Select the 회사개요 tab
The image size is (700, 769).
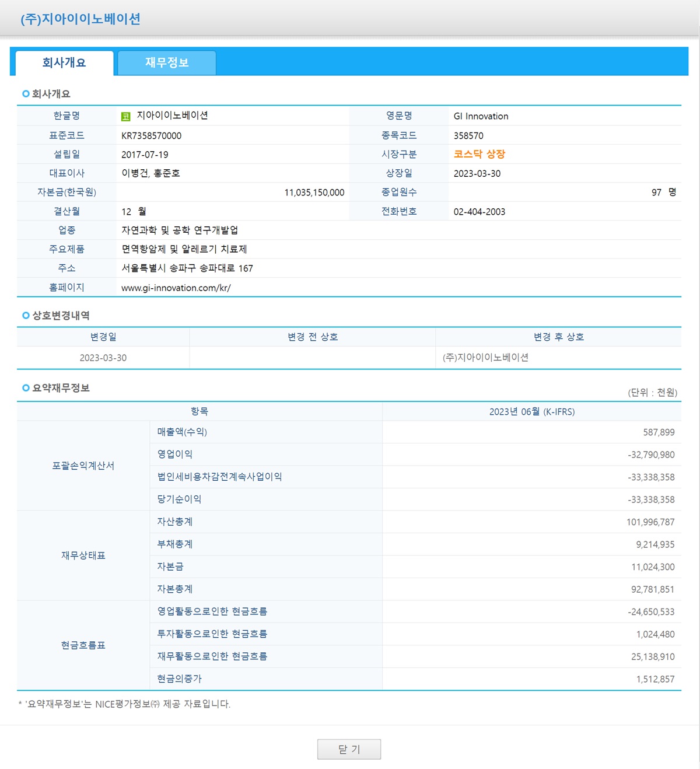click(64, 62)
